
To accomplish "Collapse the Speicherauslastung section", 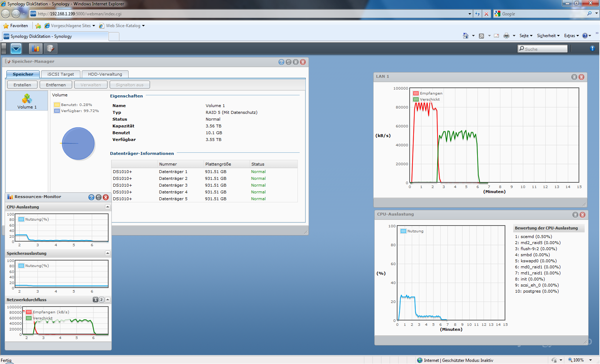I will pyautogui.click(x=107, y=253).
